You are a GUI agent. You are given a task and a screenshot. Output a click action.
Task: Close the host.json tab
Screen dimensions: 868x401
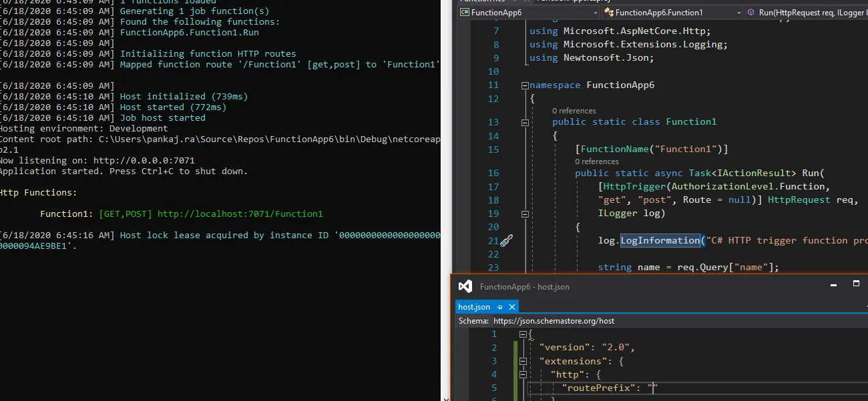(x=512, y=307)
